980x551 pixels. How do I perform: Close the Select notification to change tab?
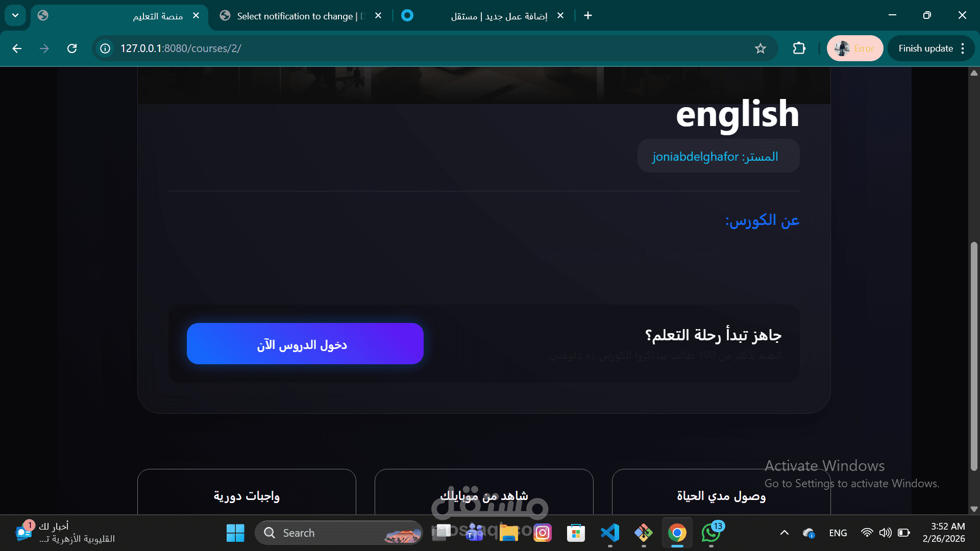pyautogui.click(x=378, y=16)
